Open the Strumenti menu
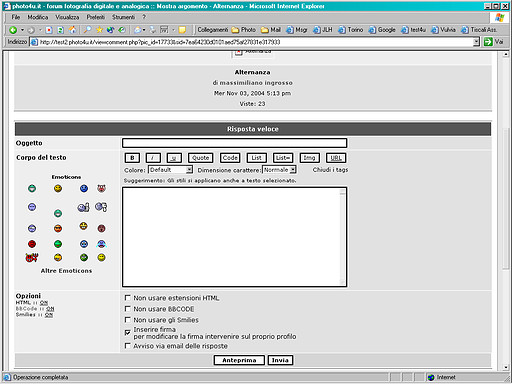The height and width of the screenshot is (384, 512). coord(123,17)
